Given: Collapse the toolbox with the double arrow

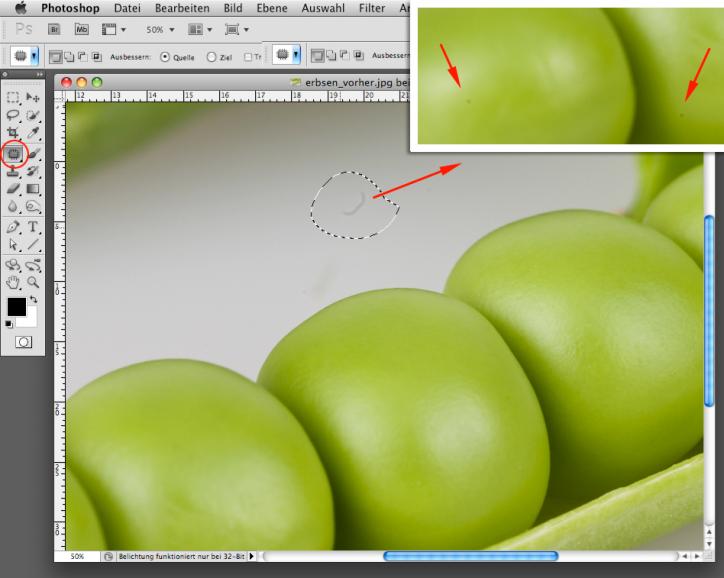Looking at the screenshot, I should click(x=40, y=74).
